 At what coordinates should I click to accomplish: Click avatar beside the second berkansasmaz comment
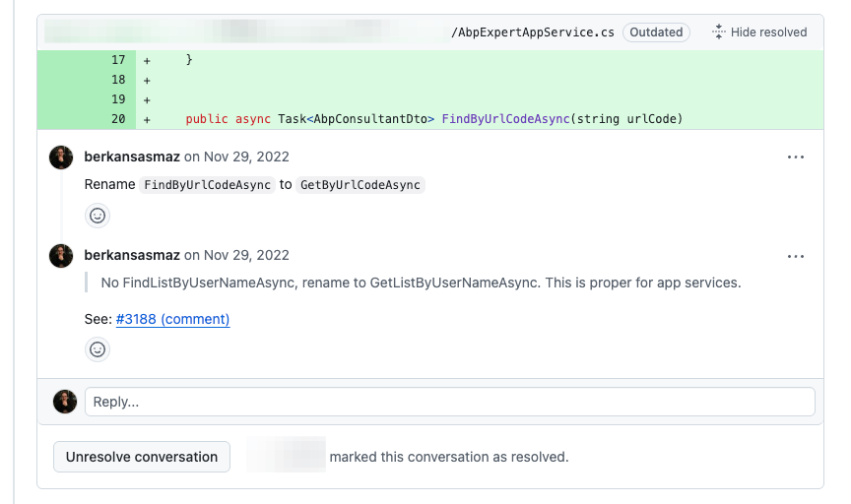point(61,256)
